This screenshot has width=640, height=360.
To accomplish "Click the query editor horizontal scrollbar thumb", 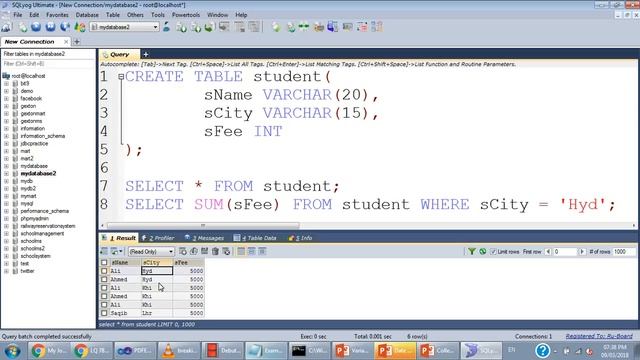I will coord(203,225).
